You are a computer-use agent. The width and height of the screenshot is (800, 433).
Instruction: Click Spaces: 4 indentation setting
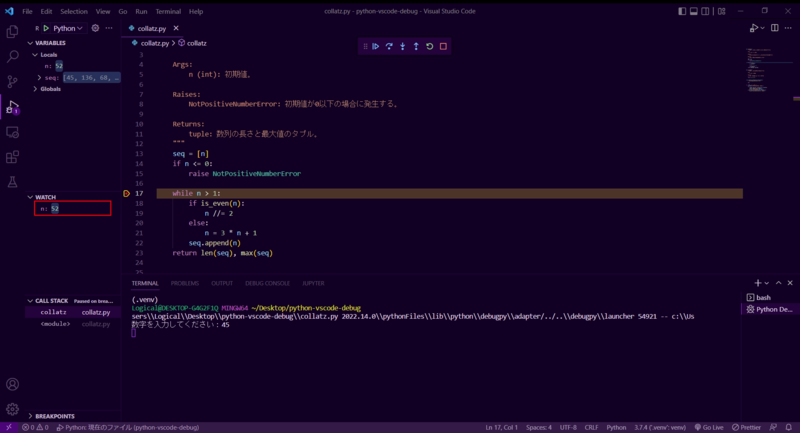[539, 427]
